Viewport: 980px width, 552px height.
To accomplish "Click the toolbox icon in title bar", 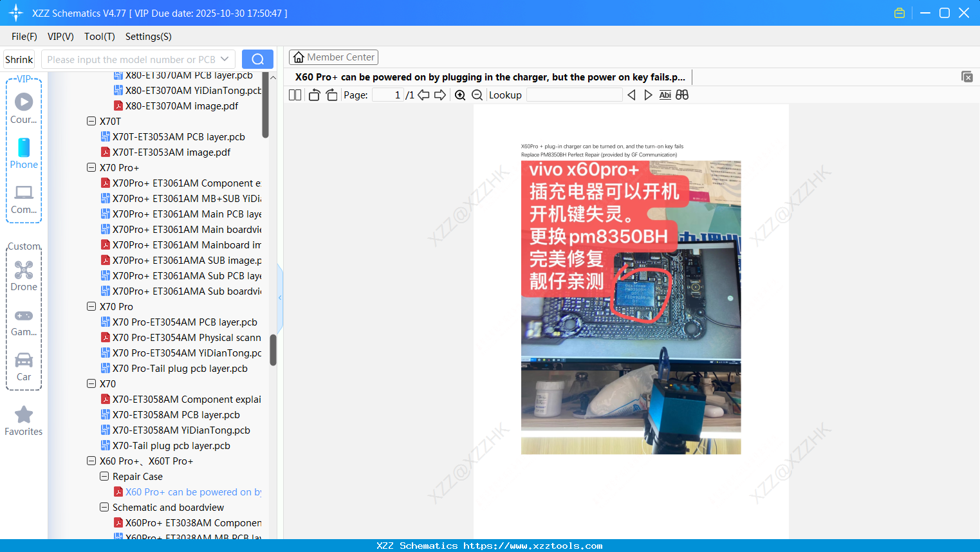I will pos(900,13).
